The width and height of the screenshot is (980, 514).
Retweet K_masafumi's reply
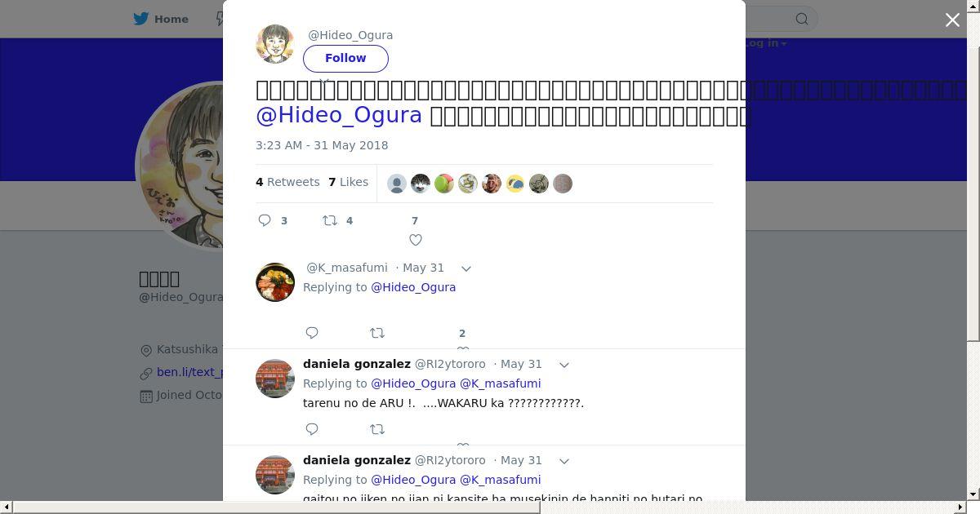coord(377,333)
